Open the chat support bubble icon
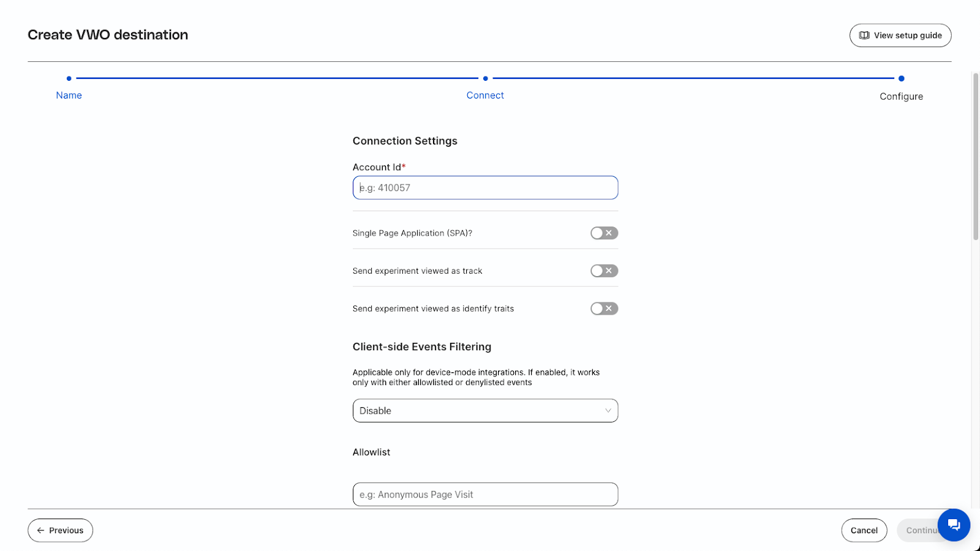Screen dimensions: 980x551 (954, 525)
